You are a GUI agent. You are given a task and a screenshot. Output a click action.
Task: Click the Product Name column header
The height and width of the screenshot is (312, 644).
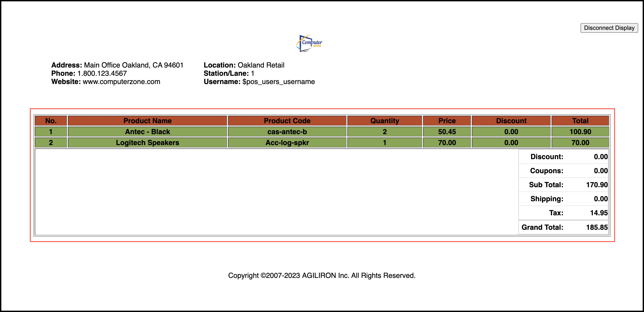(147, 121)
